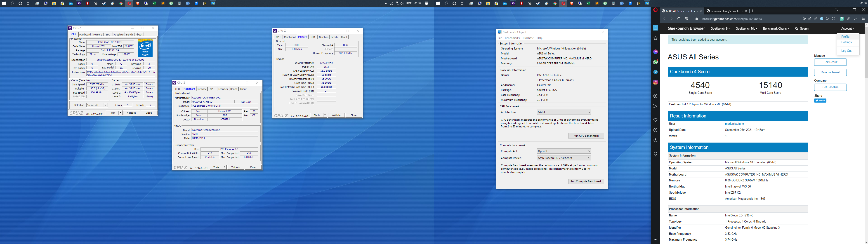Open the marianistefanoj user link
This screenshot has height=244, width=868.
point(735,124)
